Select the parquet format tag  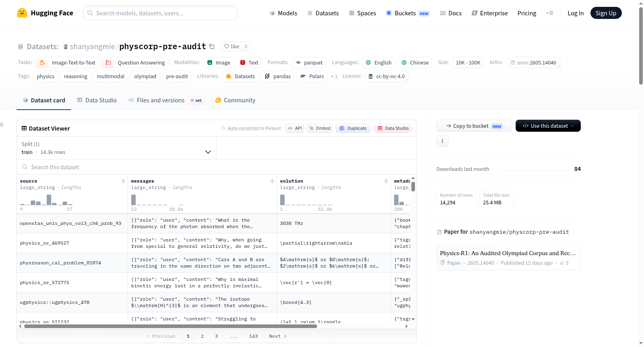(x=309, y=62)
